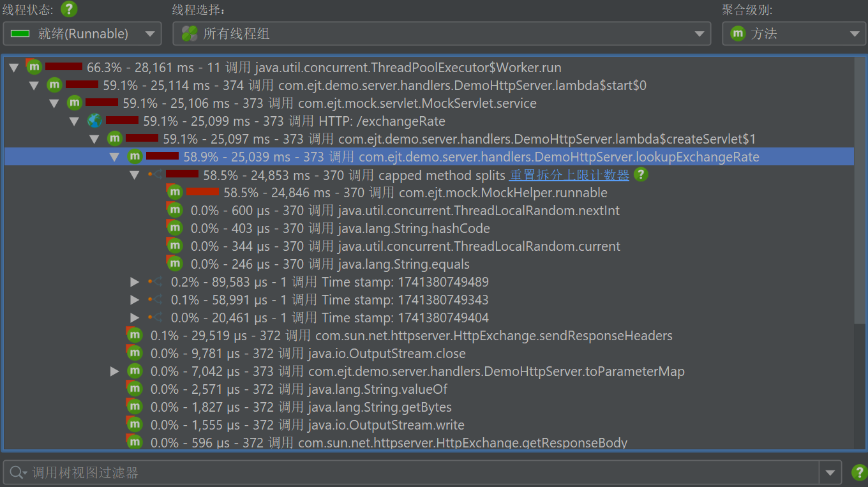Click method icon of OutputStream.close row
The height and width of the screenshot is (487, 868).
(134, 353)
